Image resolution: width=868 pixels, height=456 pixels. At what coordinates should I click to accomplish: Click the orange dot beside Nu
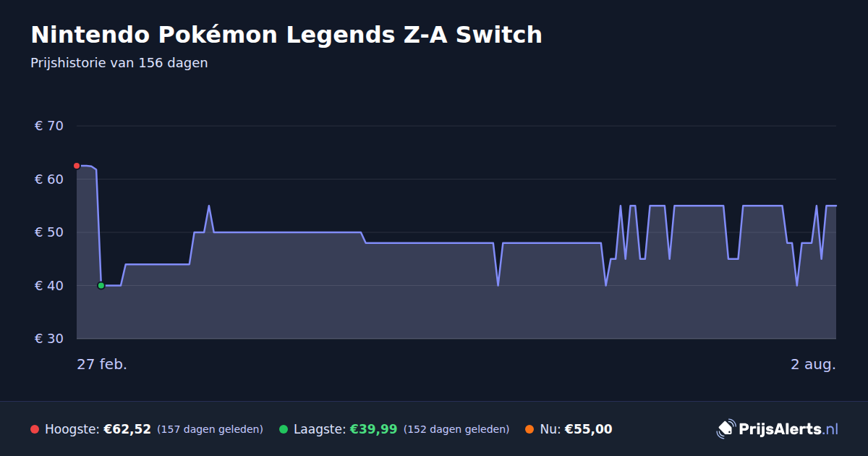[529, 429]
